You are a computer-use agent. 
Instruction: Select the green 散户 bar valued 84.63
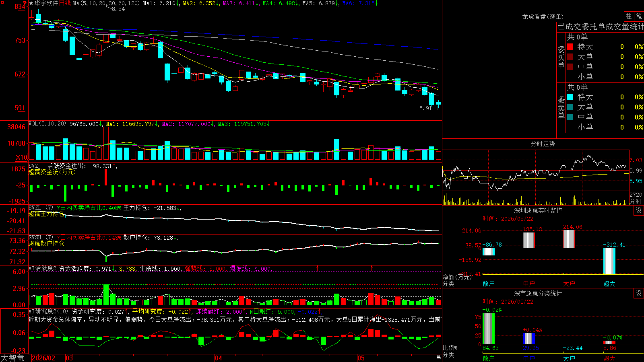click(488, 329)
